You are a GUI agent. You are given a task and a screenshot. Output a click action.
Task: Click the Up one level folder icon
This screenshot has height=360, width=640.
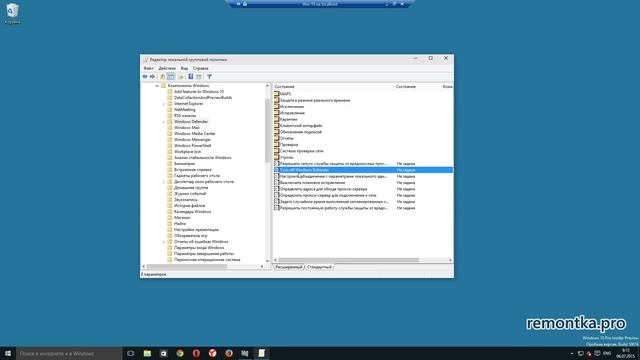click(x=162, y=77)
